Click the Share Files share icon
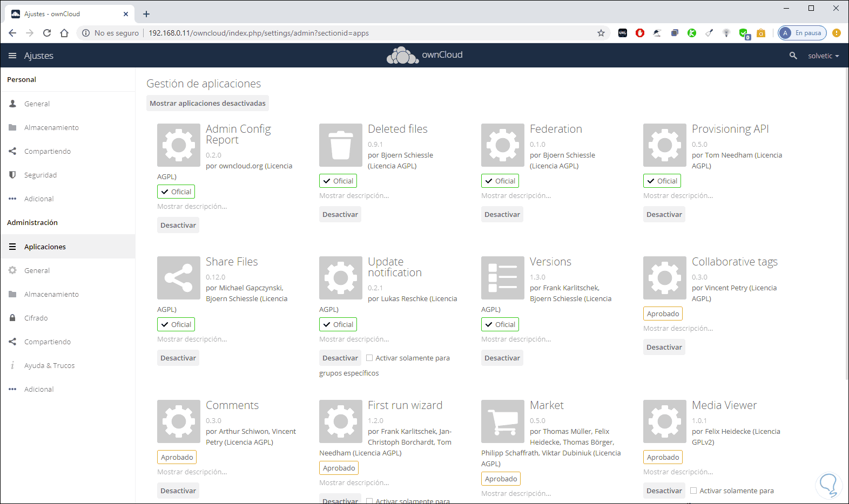 179,278
